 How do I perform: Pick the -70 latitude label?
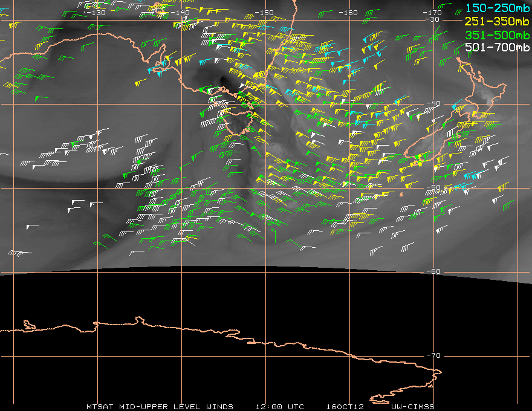433,355
